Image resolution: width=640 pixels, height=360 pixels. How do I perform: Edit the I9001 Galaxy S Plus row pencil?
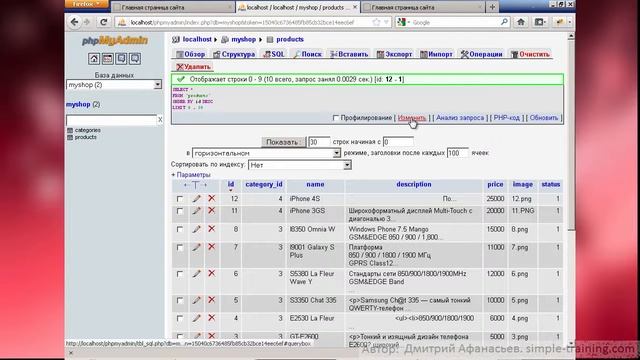click(196, 247)
